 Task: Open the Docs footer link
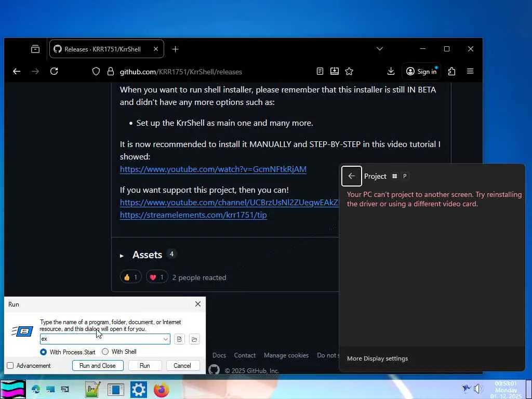click(219, 355)
